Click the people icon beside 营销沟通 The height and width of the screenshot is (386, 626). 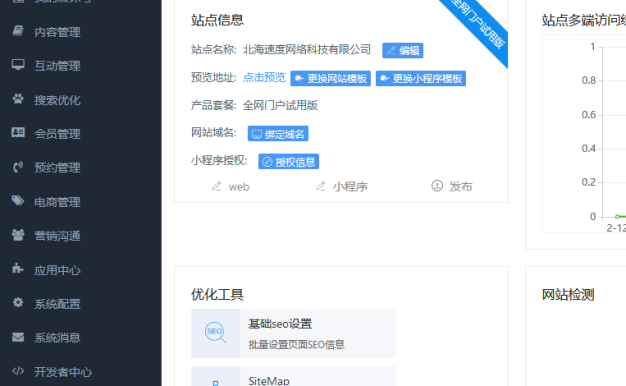click(18, 235)
